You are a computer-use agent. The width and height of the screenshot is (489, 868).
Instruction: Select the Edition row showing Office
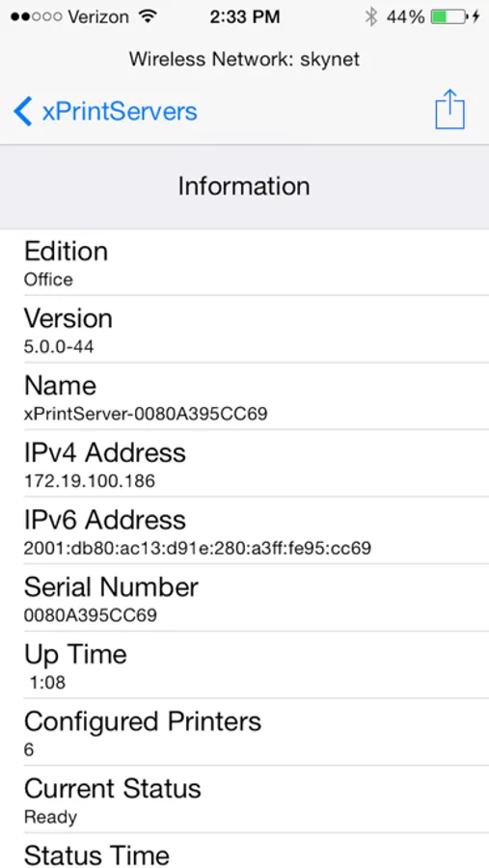pyautogui.click(x=244, y=262)
